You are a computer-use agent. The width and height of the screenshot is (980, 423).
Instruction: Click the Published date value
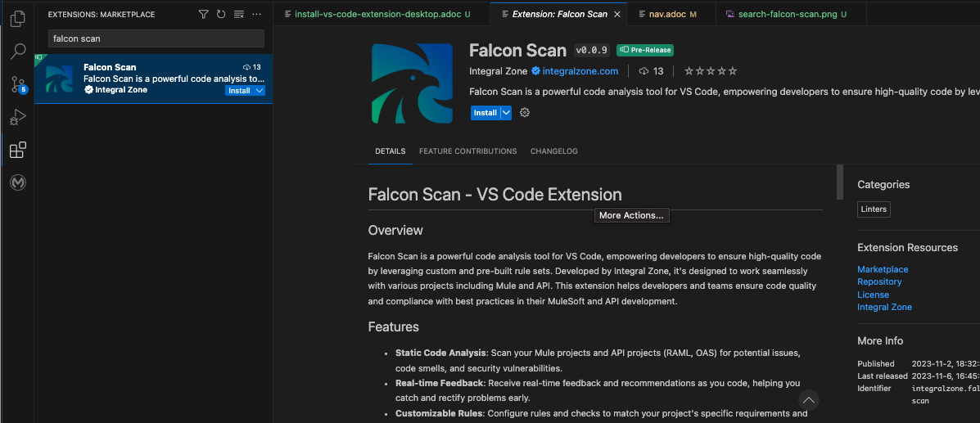pos(946,363)
